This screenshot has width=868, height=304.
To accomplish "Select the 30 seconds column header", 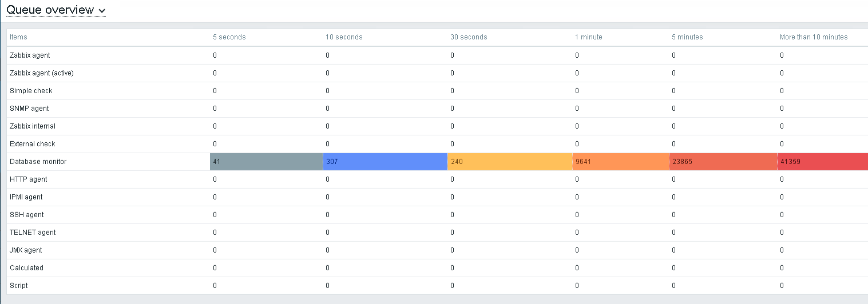I will point(469,37).
